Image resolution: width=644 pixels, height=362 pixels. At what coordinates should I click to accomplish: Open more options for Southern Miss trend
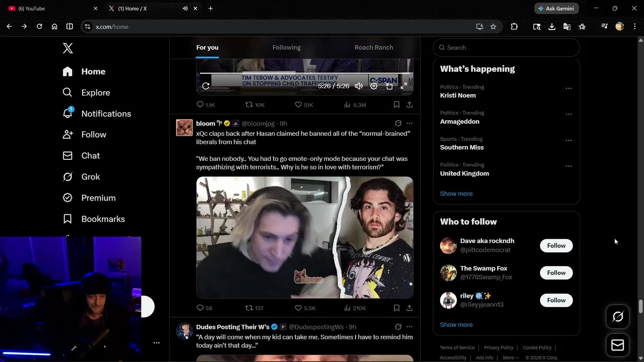tap(569, 140)
